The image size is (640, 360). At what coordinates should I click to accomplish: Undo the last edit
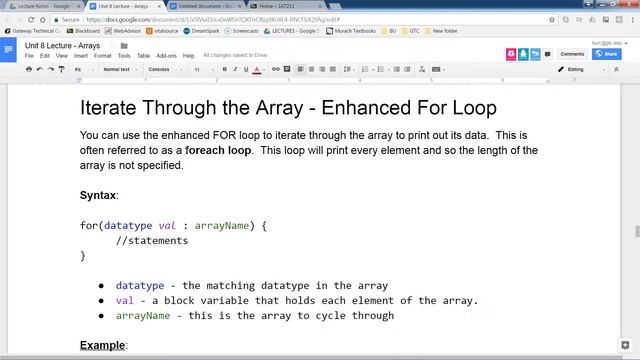tap(40, 69)
